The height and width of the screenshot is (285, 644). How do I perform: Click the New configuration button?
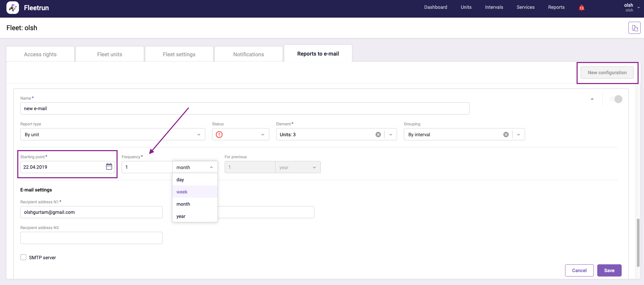point(607,73)
